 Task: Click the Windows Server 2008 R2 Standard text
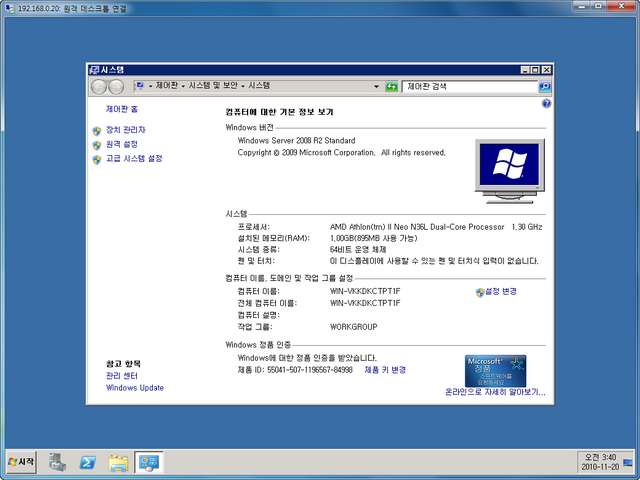pyautogui.click(x=296, y=140)
